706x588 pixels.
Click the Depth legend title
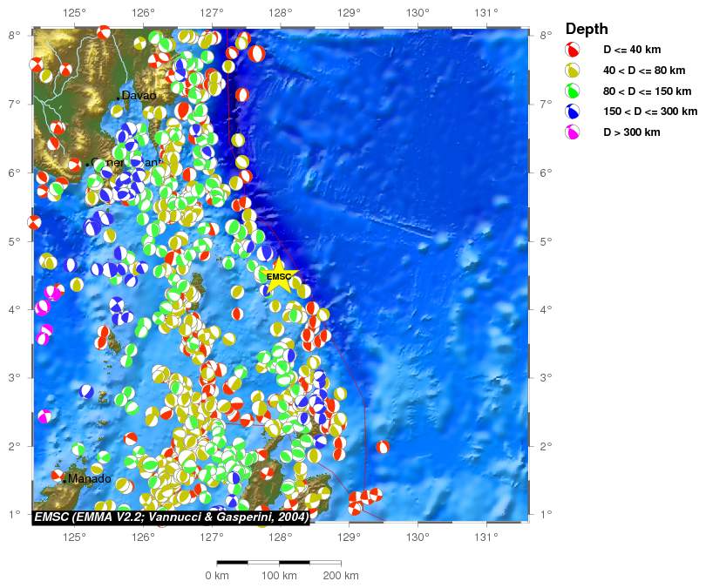(x=587, y=29)
